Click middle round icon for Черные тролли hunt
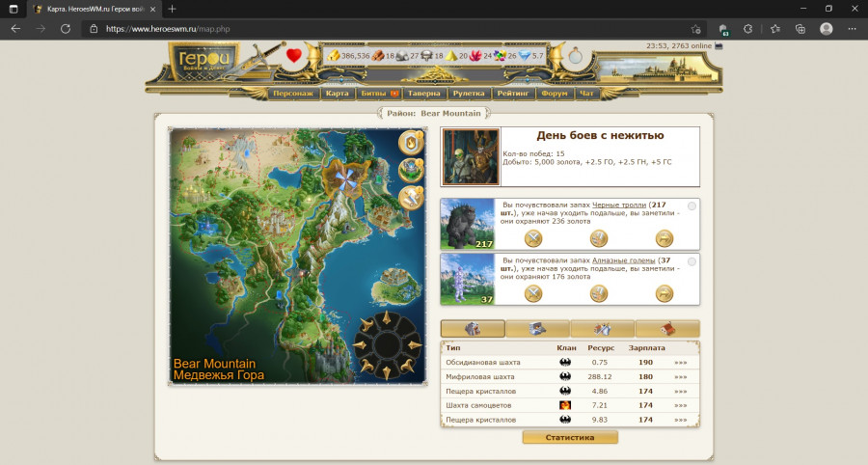This screenshot has width=868, height=465. pos(598,238)
